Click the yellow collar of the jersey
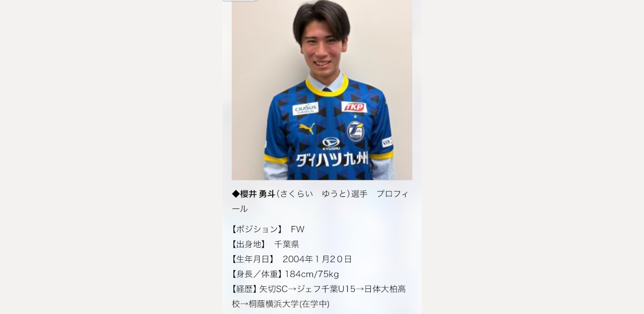The image size is (644, 314). pos(327,86)
